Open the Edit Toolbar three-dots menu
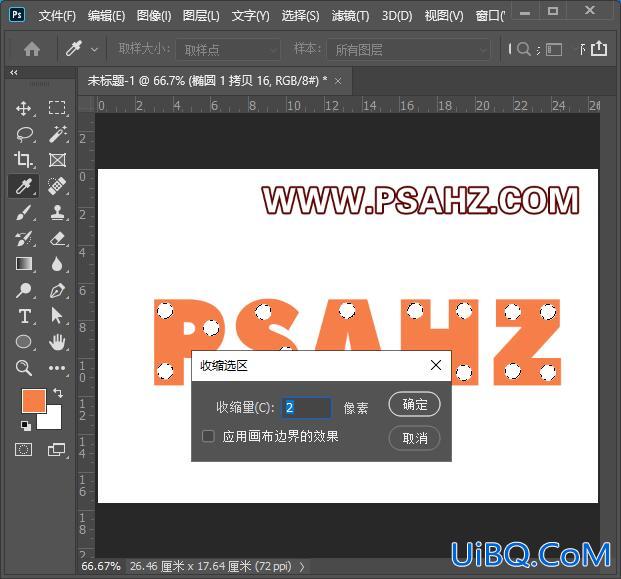The width and height of the screenshot is (621, 579). (57, 368)
